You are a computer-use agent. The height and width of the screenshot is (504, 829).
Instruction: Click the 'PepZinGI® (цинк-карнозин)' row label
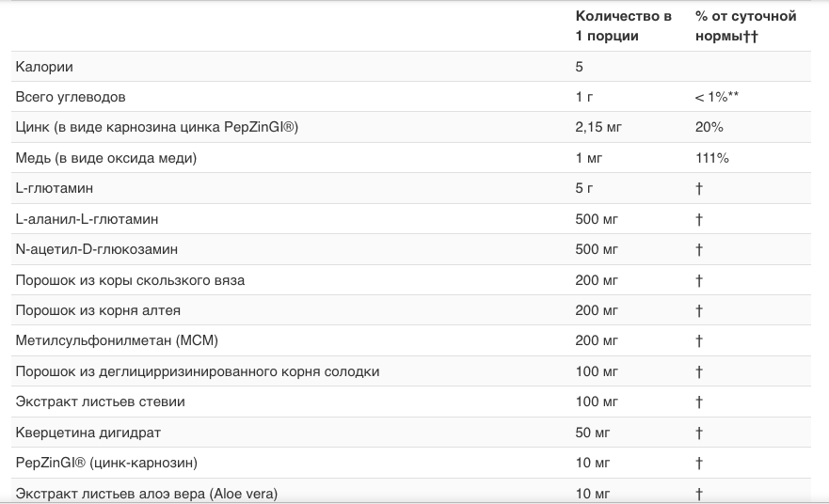pos(106,463)
